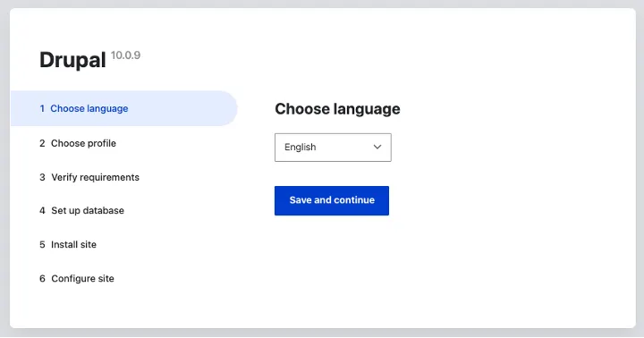Jump to Set up database step
644x338 pixels.
[88, 211]
